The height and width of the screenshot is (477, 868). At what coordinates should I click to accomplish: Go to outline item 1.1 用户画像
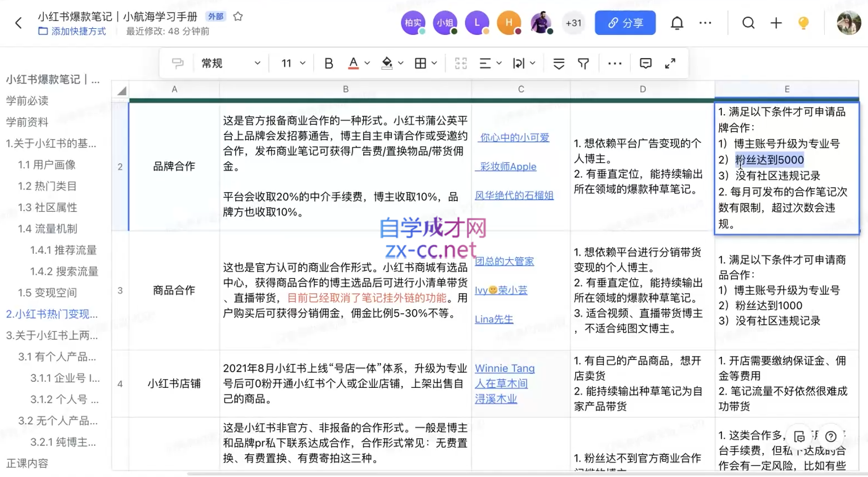tap(46, 165)
